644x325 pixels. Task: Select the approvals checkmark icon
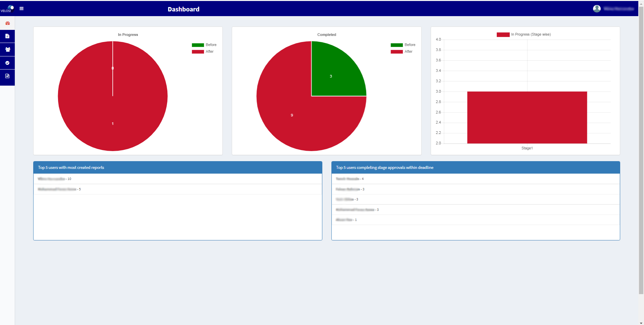[x=7, y=63]
